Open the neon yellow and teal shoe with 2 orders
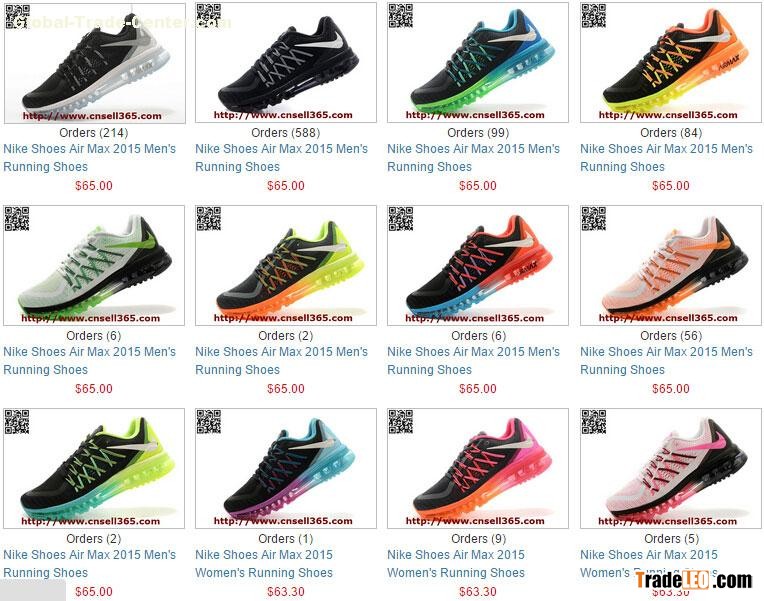Image resolution: width=764 pixels, height=601 pixels. coord(94,468)
